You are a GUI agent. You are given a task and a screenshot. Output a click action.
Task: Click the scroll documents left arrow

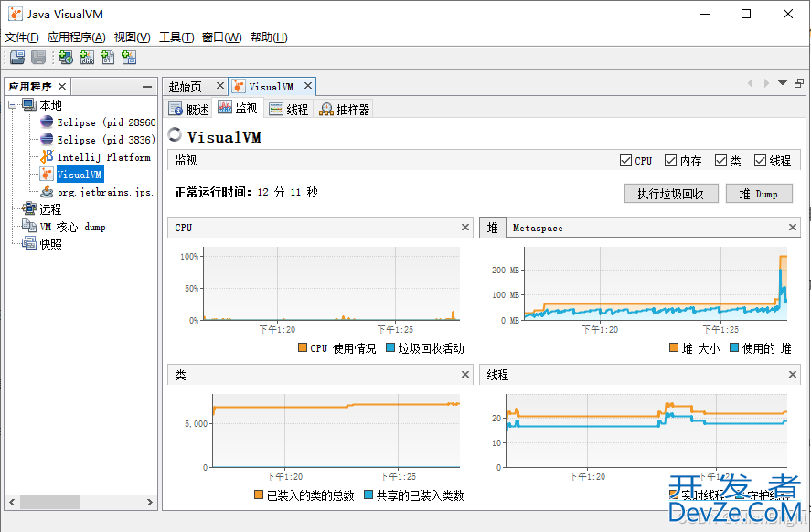tap(751, 82)
